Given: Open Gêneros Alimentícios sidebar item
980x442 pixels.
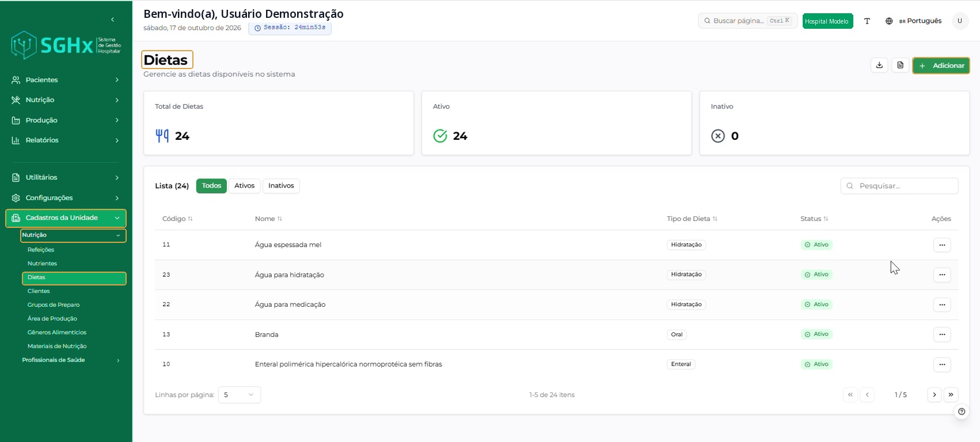Looking at the screenshot, I should [x=57, y=333].
